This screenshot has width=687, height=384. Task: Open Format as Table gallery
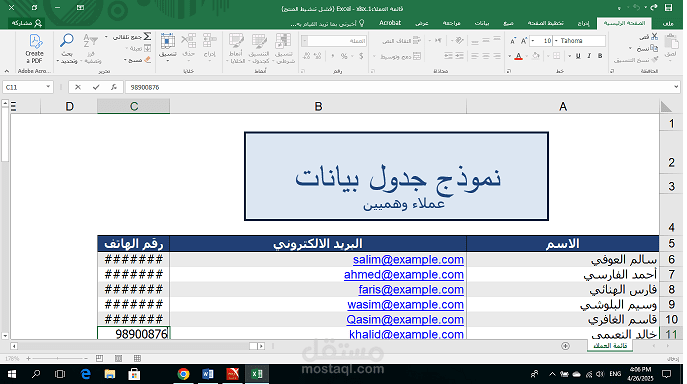click(x=259, y=48)
